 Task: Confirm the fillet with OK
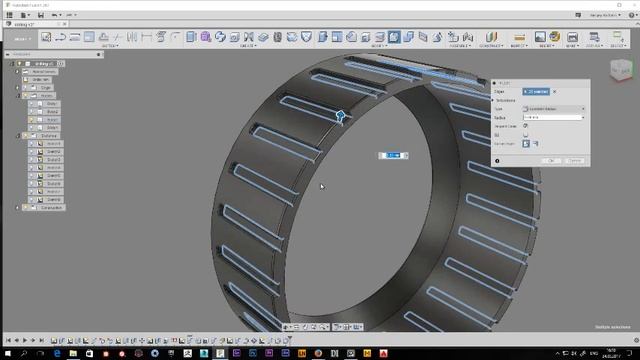(x=551, y=161)
